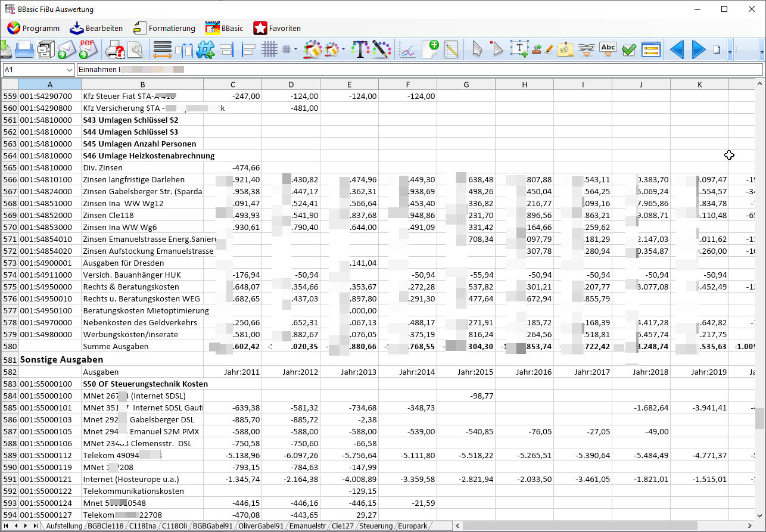Click the send as PDF email icon
The image size is (766, 532).
88,49
